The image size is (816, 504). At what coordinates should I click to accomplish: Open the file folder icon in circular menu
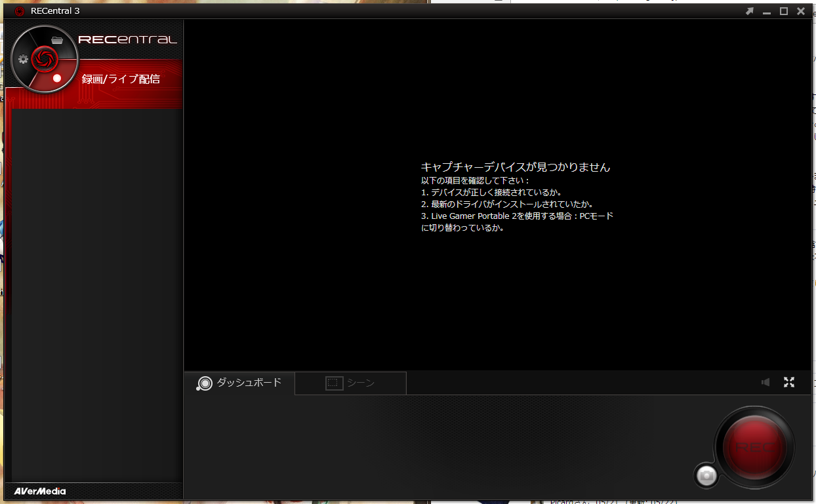[x=57, y=40]
